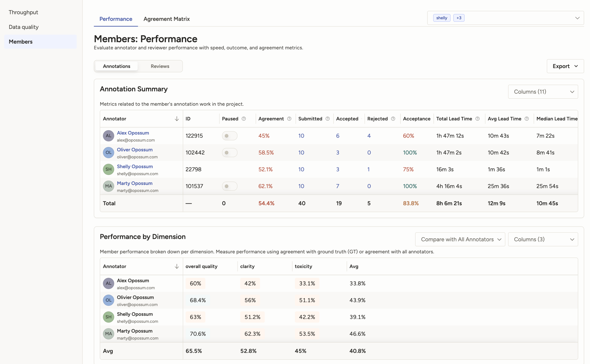Screen dimensions: 590x364
Task: Click Alex Opossum's avatar in Performance by Dimension
Action: click(108, 283)
